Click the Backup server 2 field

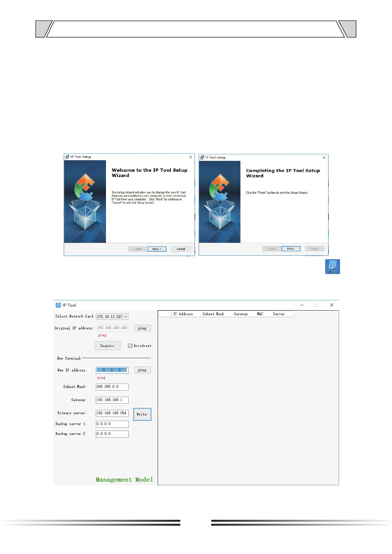pos(112,434)
